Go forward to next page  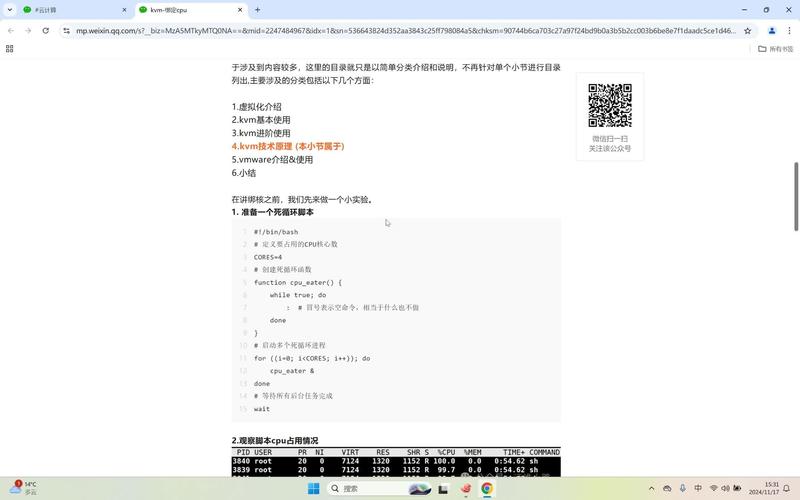click(x=28, y=31)
